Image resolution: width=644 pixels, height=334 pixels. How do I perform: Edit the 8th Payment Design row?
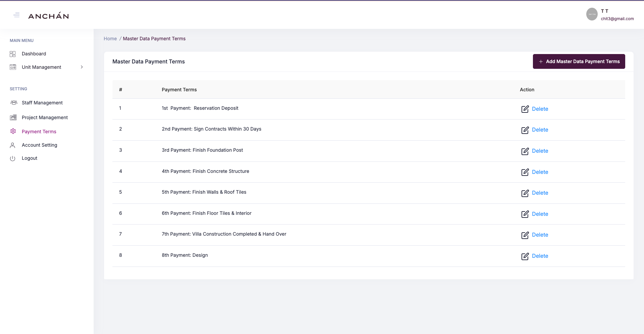pos(525,256)
